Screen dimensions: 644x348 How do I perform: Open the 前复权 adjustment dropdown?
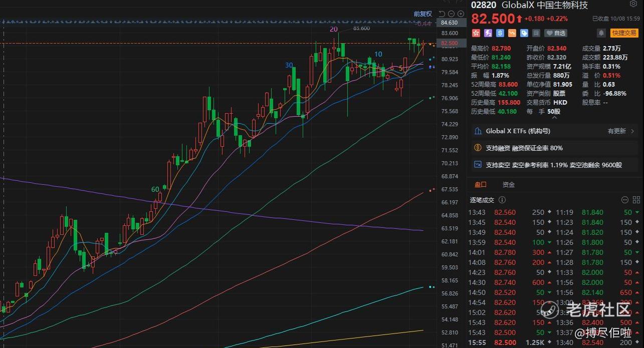click(422, 14)
